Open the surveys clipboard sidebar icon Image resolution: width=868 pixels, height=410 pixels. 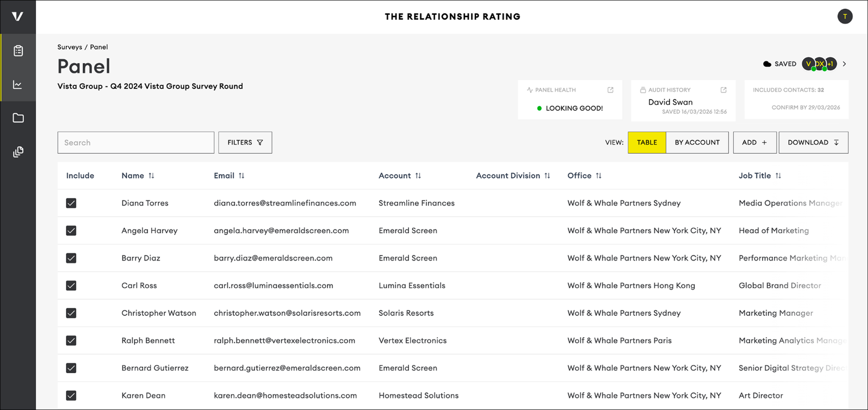(x=18, y=51)
